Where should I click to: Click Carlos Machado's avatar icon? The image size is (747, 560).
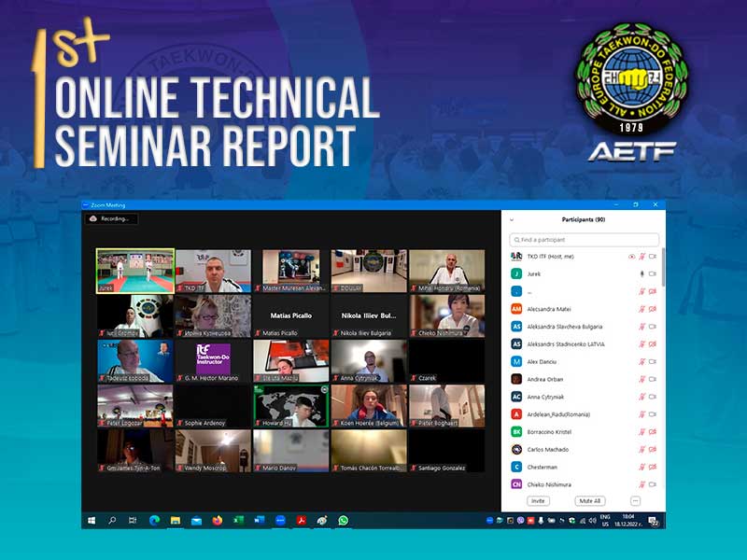click(x=516, y=450)
